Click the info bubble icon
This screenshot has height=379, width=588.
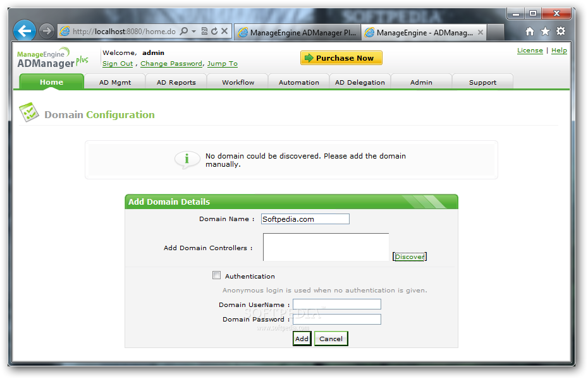(187, 160)
